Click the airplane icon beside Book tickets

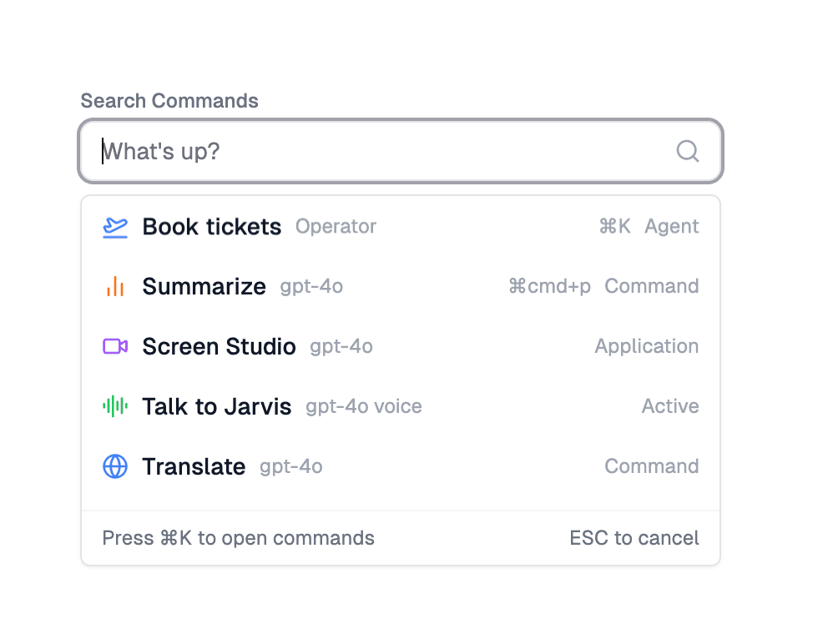115,227
